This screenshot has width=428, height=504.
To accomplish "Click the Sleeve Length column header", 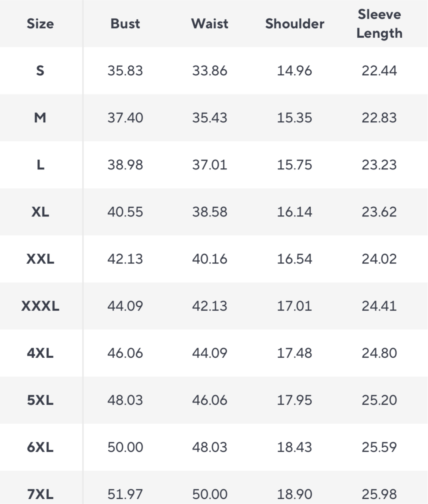I will coord(379,24).
